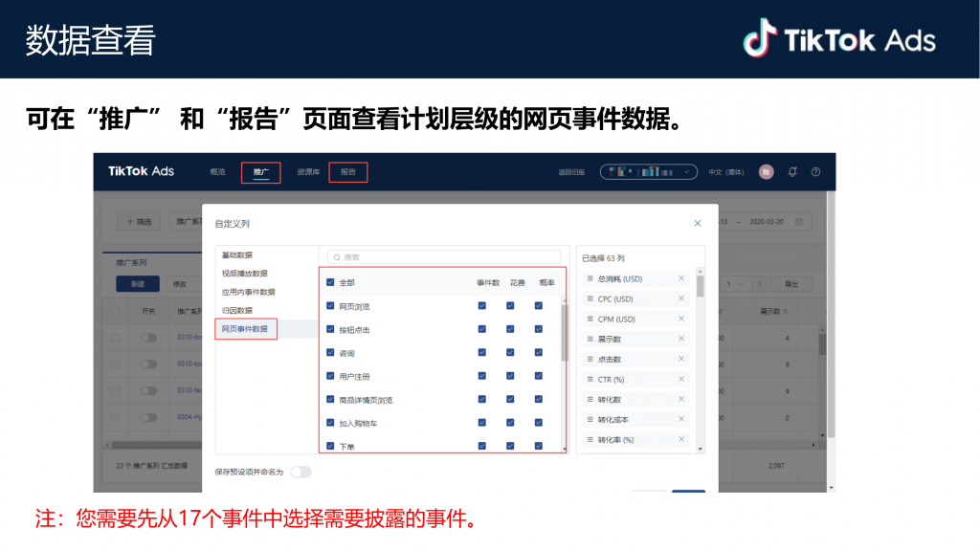Switch to the 概览 tab
This screenshot has width=980, height=551.
217,172
